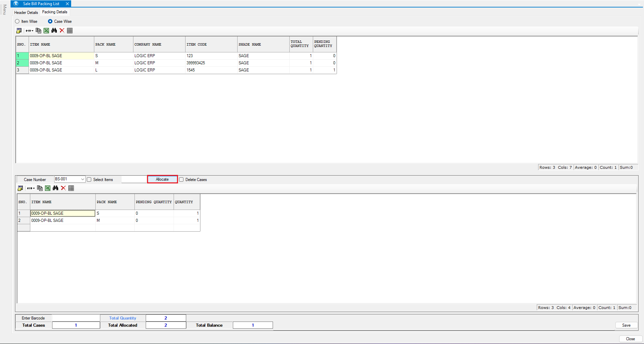Tick the Delete Cases checkbox
Screen dimensions: 644x344
pos(181,180)
